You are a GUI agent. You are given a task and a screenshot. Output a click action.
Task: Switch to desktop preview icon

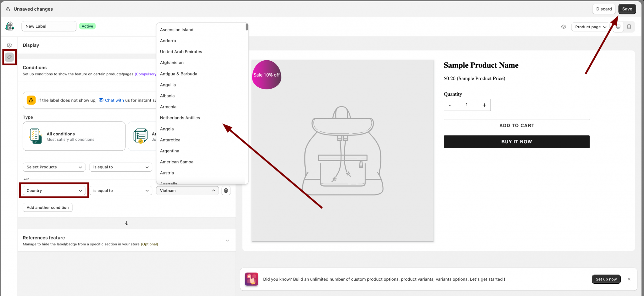[x=618, y=27]
